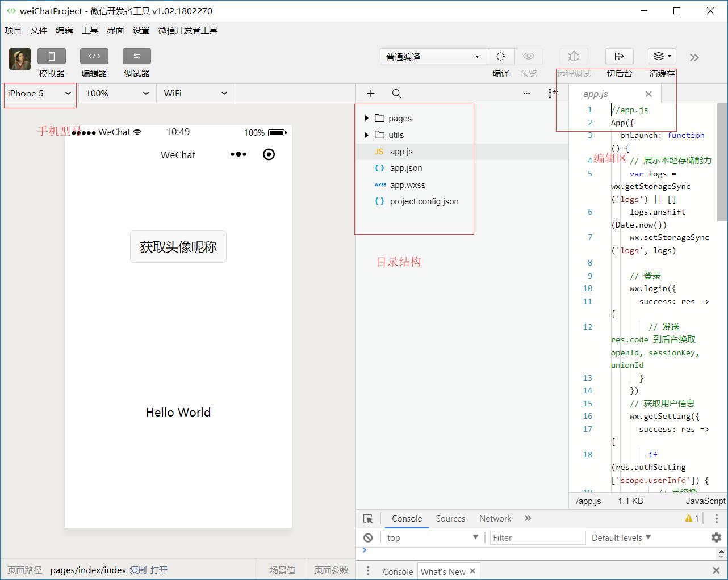The height and width of the screenshot is (580, 728).
Task: Click the 获取头像昵称 button in simulator
Action: pyautogui.click(x=178, y=247)
